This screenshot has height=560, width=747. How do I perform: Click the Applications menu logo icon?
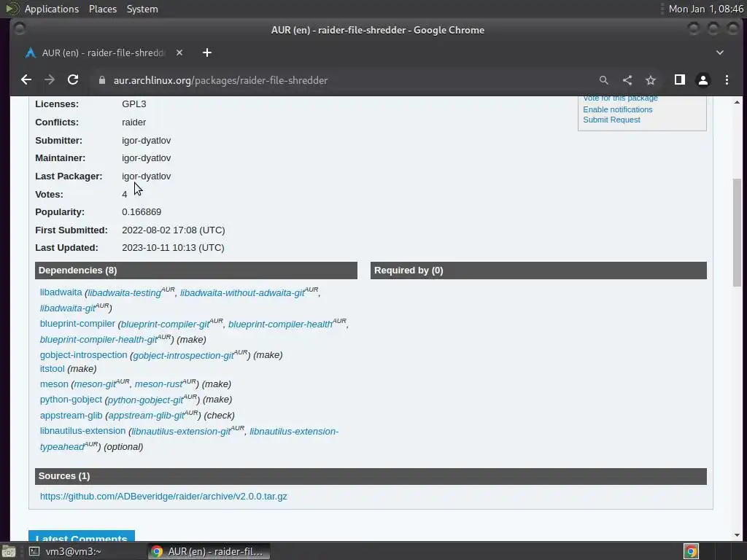pos(12,9)
